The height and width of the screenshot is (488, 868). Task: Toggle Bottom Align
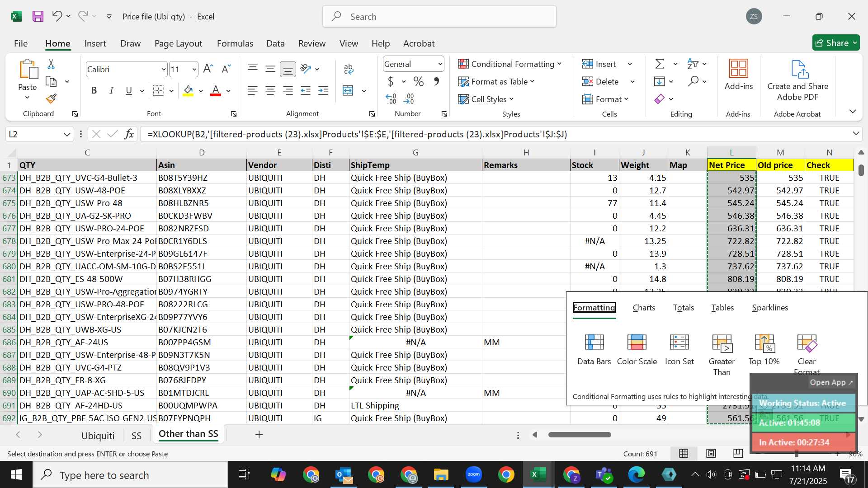point(288,69)
